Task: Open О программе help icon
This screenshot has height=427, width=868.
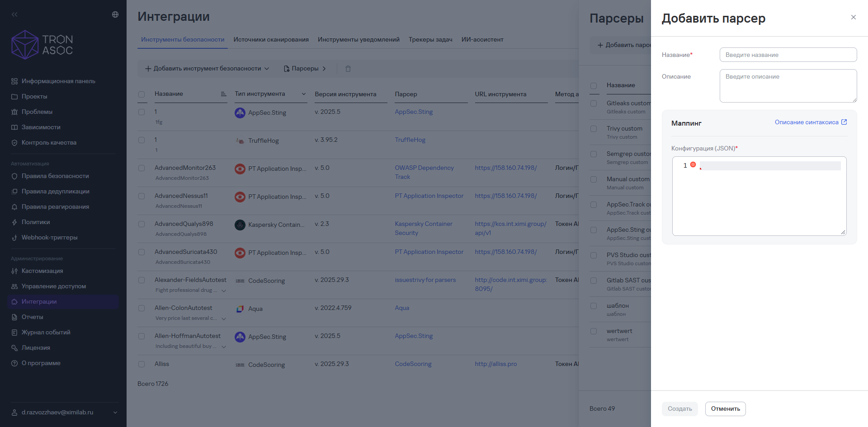Action: click(x=14, y=363)
